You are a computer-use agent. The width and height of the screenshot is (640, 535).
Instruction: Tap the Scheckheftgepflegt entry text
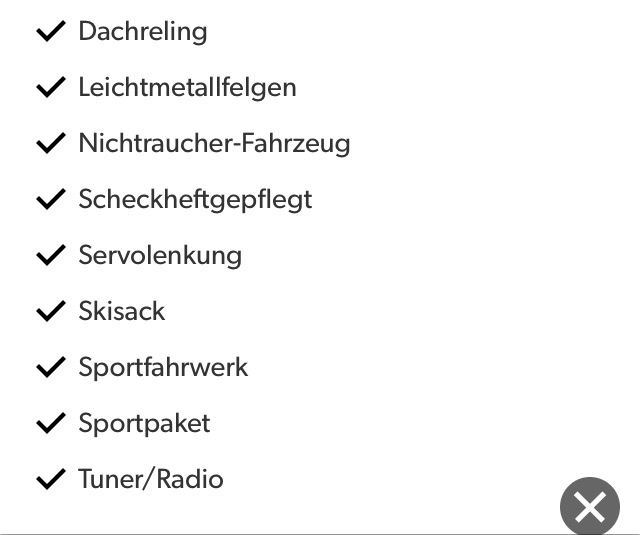point(195,200)
